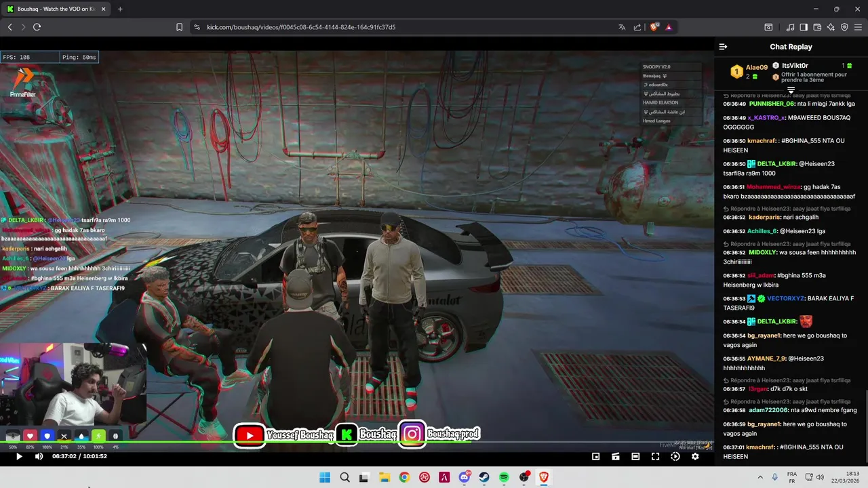This screenshot has width=868, height=488.
Task: Click the kick.com URL address field
Action: pyautogui.click(x=301, y=27)
